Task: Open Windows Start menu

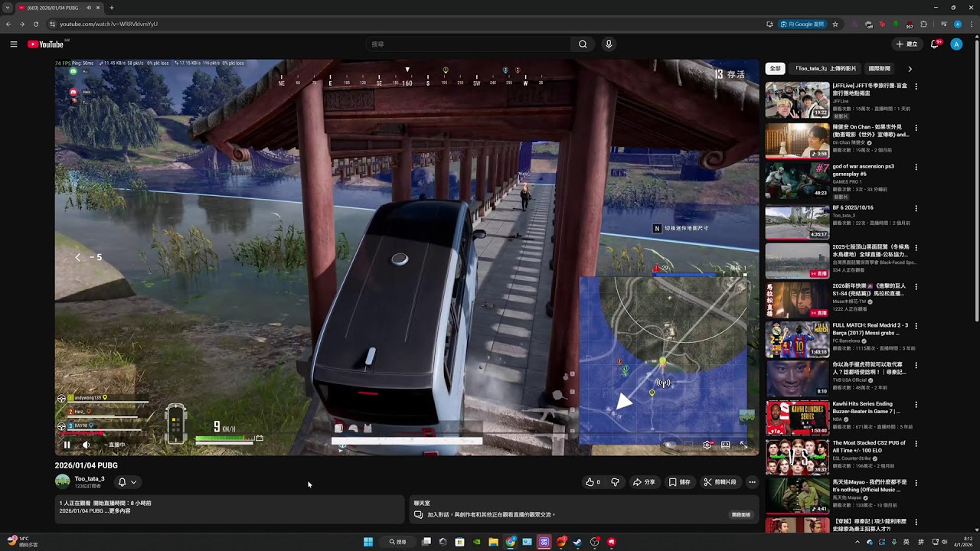Action: pyautogui.click(x=368, y=542)
